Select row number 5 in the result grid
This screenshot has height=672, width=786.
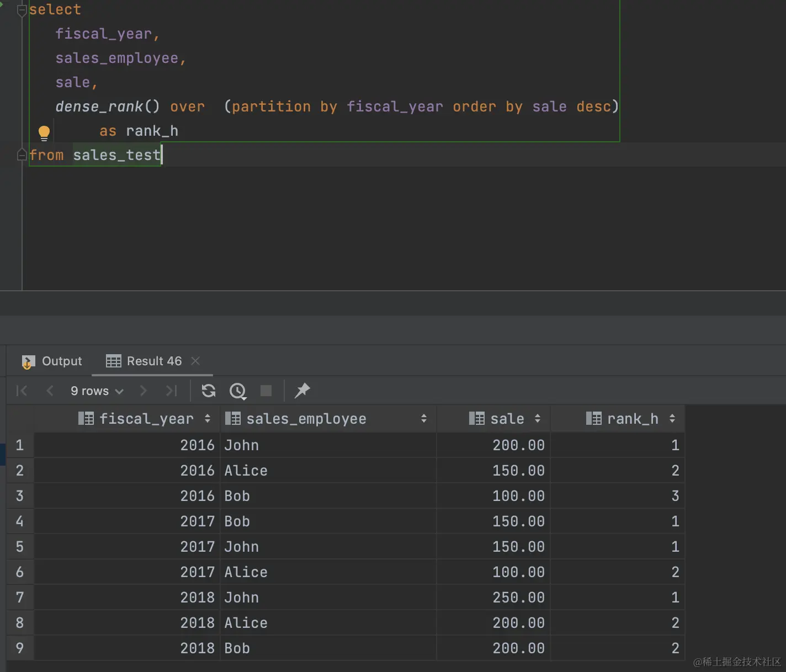click(x=20, y=547)
